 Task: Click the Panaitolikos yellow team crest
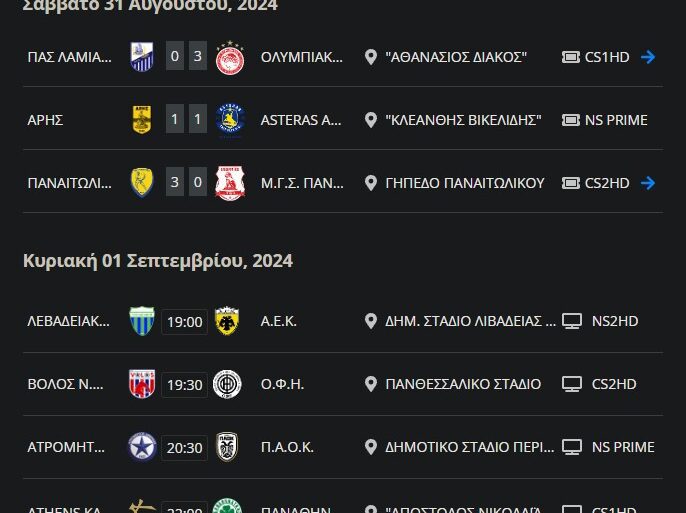tap(142, 183)
